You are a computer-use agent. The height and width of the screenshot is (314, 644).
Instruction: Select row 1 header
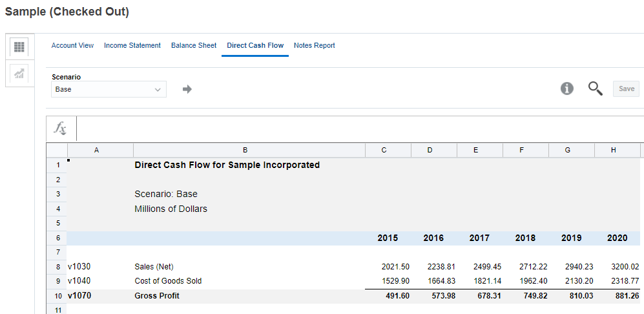57,165
